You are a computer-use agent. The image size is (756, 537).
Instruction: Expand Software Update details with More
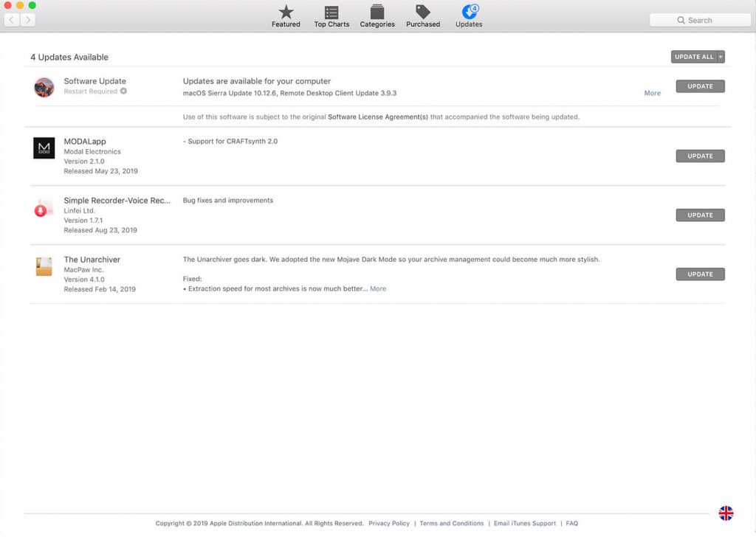[652, 94]
